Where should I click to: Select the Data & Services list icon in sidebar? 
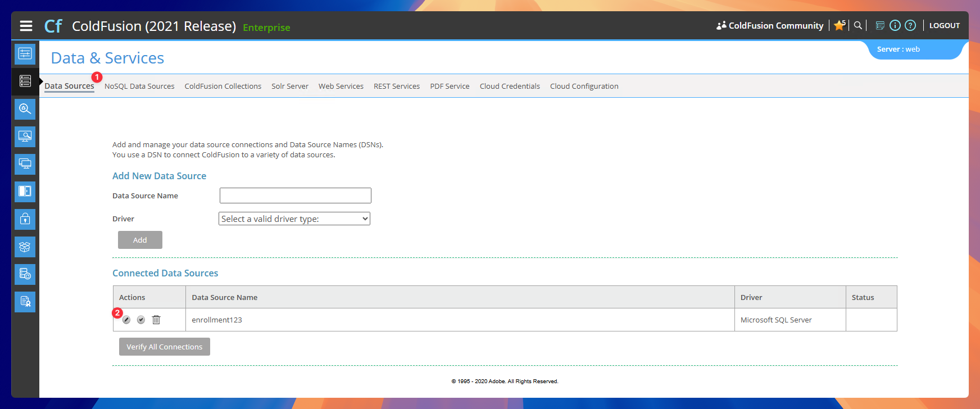[25, 81]
